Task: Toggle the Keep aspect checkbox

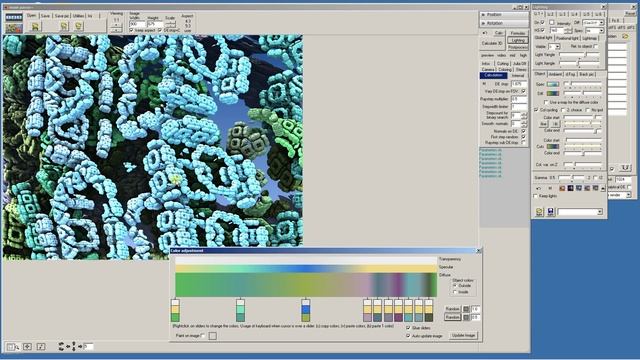Action: click(131, 30)
